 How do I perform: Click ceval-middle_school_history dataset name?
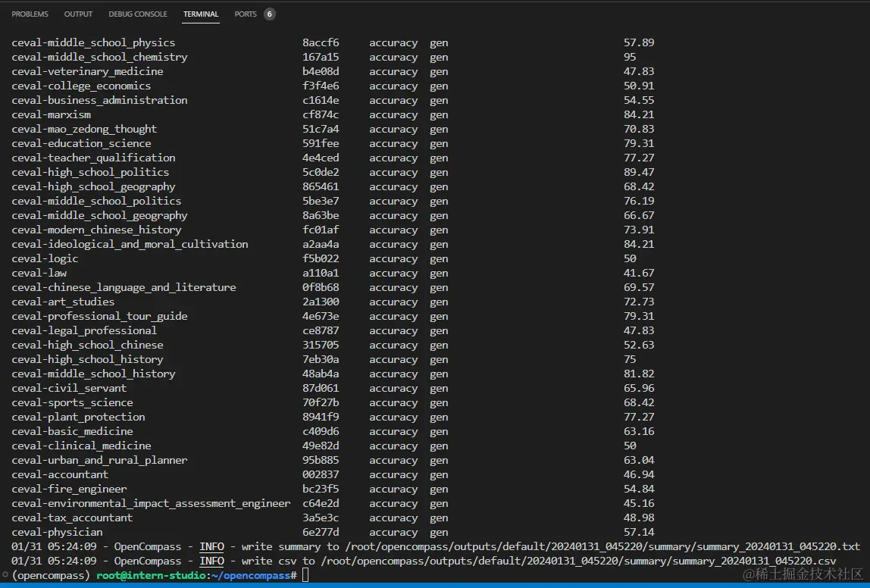(93, 374)
